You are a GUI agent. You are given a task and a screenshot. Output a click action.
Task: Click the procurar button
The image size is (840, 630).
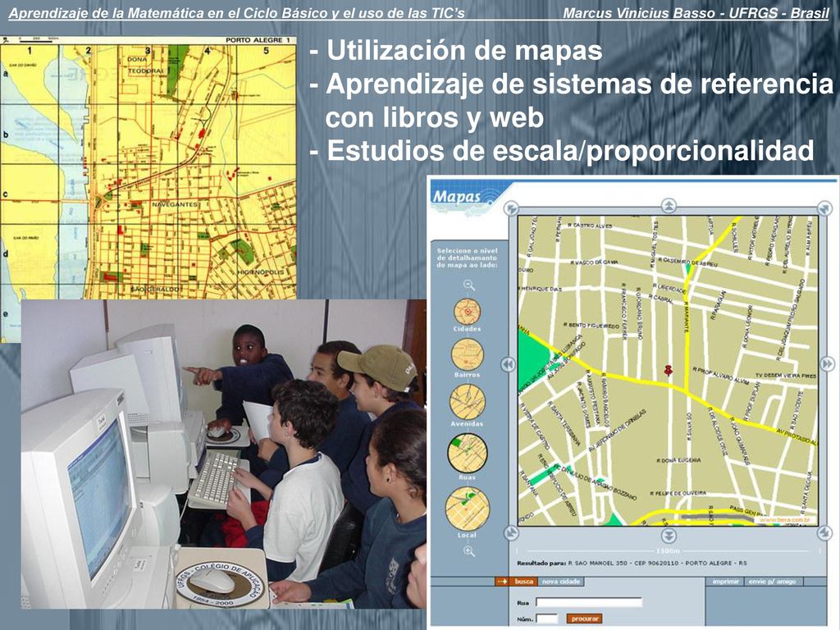(584, 619)
